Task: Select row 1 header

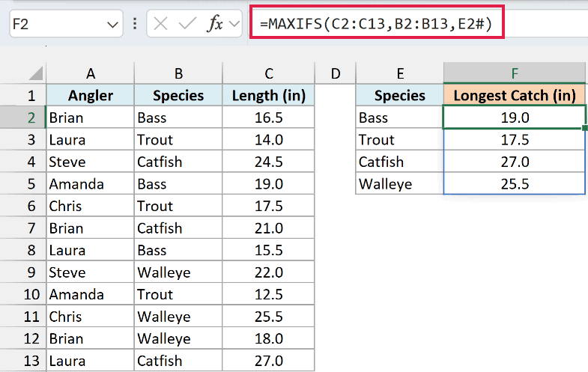Action: coord(23,95)
